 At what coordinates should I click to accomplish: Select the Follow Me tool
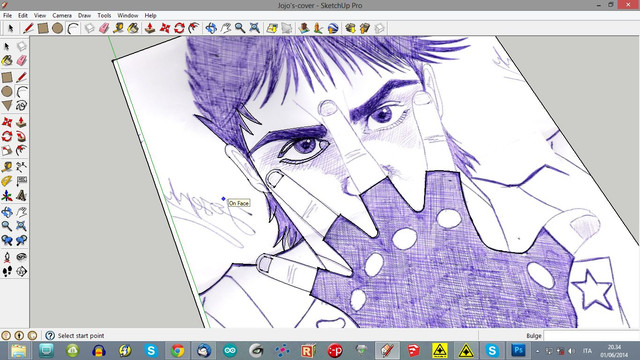pyautogui.click(x=21, y=136)
